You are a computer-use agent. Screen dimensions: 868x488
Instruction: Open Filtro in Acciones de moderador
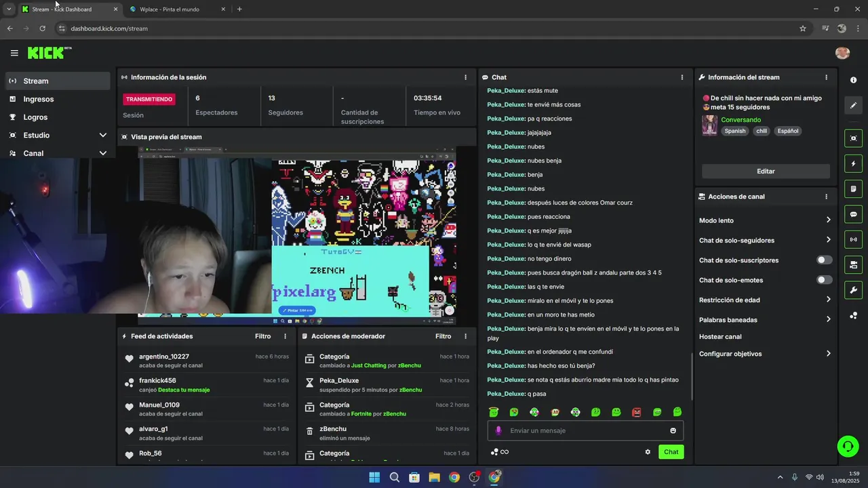pyautogui.click(x=443, y=336)
